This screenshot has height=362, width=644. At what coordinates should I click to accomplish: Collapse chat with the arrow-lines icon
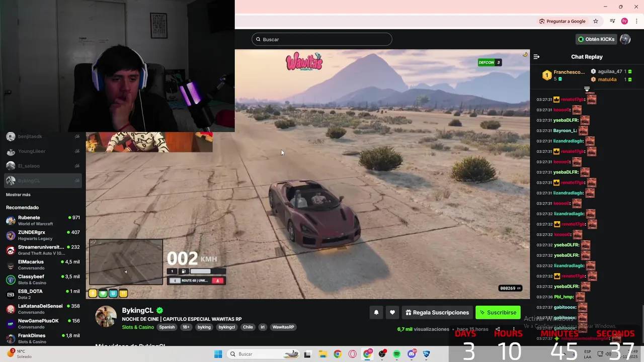(x=536, y=57)
